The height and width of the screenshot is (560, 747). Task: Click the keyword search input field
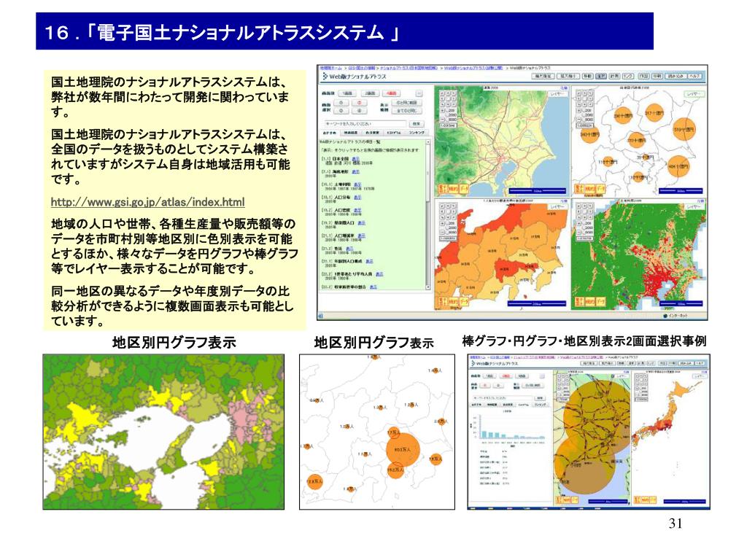pos(365,124)
